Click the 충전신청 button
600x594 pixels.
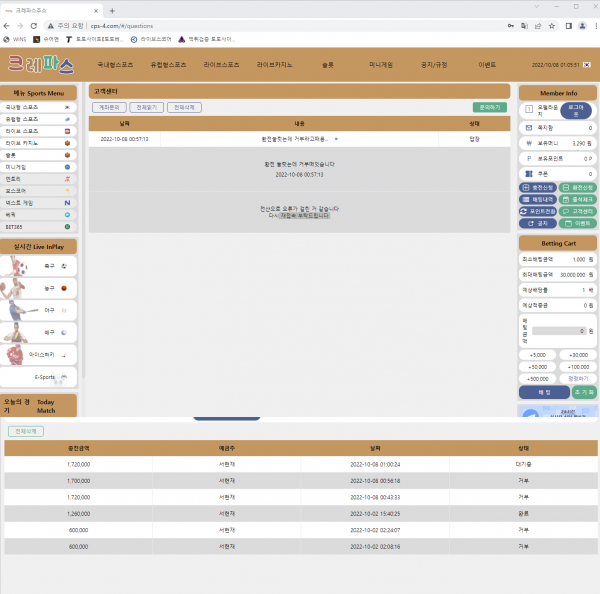pos(538,187)
